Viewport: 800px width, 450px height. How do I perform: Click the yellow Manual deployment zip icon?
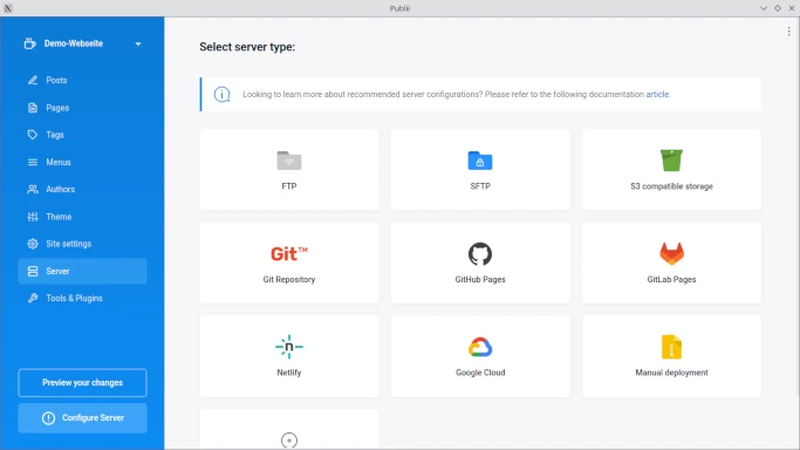point(671,347)
